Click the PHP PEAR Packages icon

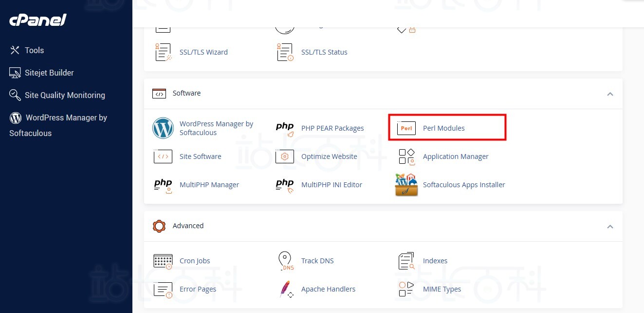[x=285, y=129]
